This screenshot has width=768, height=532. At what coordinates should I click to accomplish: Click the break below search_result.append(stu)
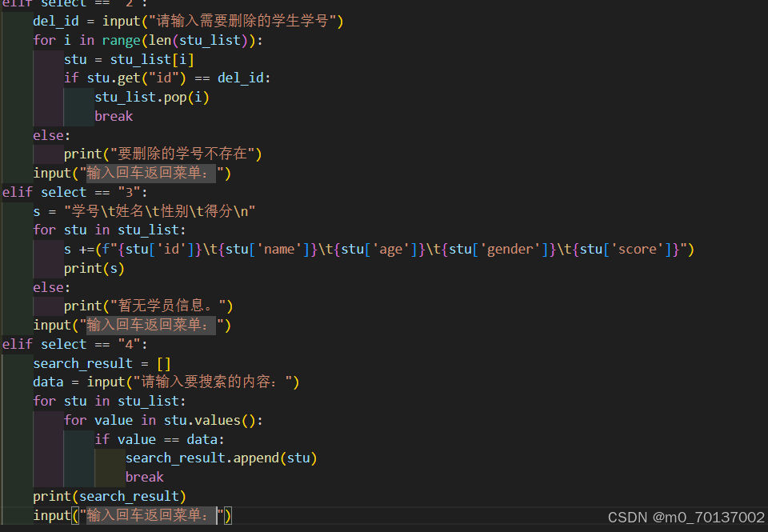pos(145,477)
